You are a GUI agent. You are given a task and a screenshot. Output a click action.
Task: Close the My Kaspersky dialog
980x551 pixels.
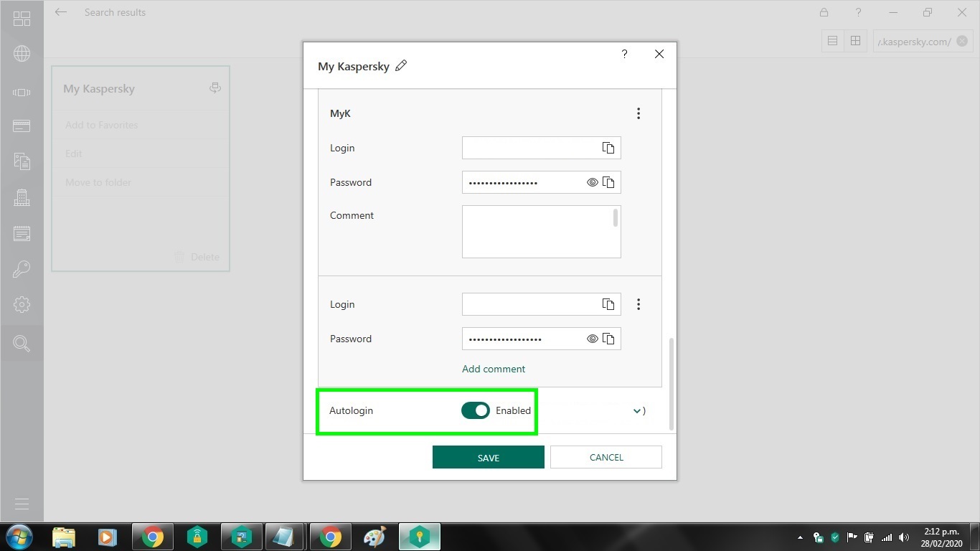point(659,54)
